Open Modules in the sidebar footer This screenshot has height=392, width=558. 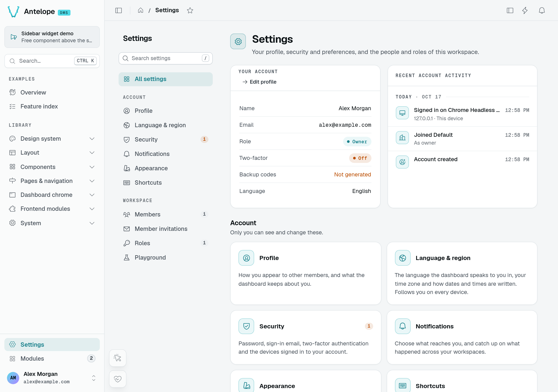point(52,358)
